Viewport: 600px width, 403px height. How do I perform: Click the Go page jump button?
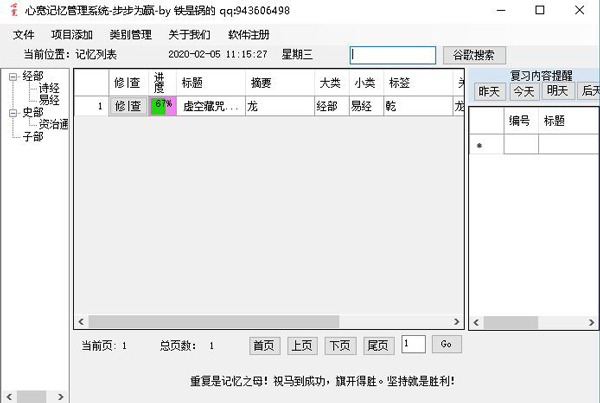point(447,345)
